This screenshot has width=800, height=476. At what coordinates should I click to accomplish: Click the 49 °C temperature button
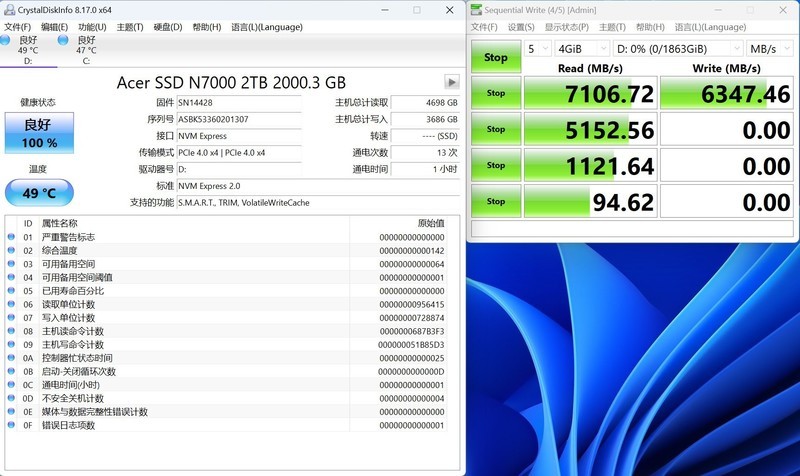pyautogui.click(x=39, y=192)
